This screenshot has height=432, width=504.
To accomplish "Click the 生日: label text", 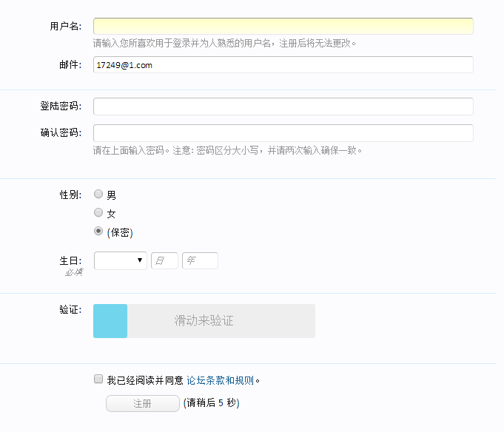I will (70, 260).
